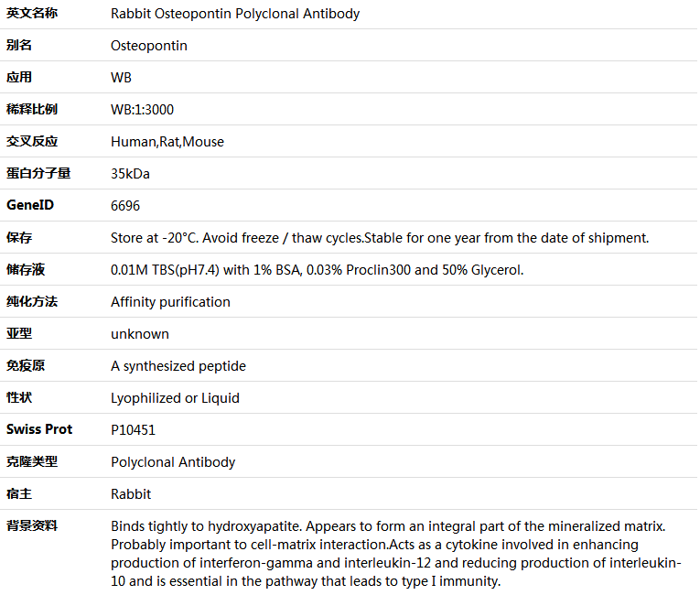Viewport: 700px width, 595px height.
Task: Click the alias value 'Osteopontin'
Action: pyautogui.click(x=149, y=46)
